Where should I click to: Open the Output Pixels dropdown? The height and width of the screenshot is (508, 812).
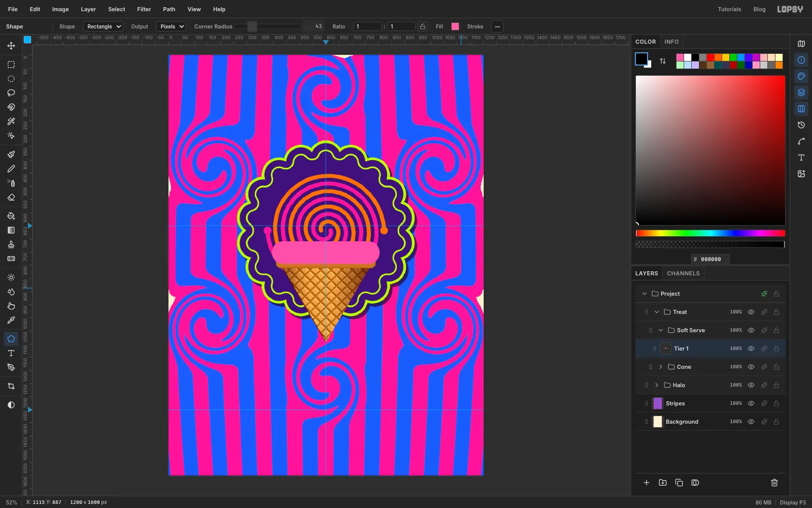pos(172,26)
